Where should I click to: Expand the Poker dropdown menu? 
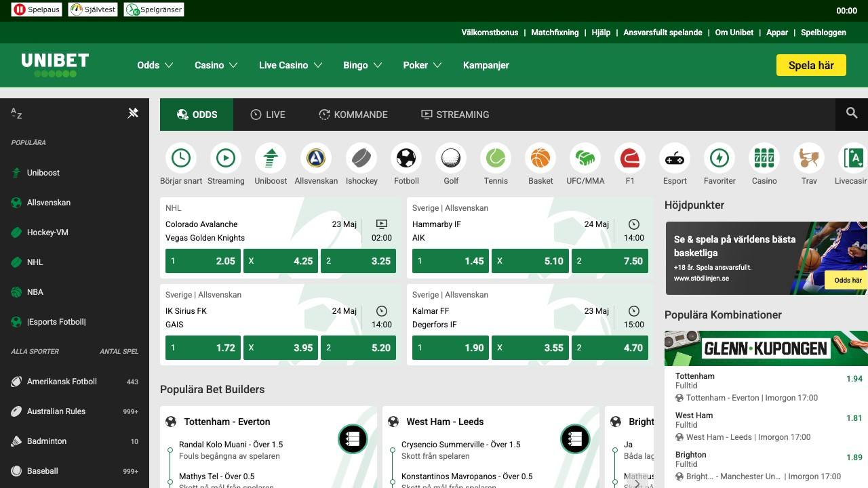pyautogui.click(x=422, y=65)
